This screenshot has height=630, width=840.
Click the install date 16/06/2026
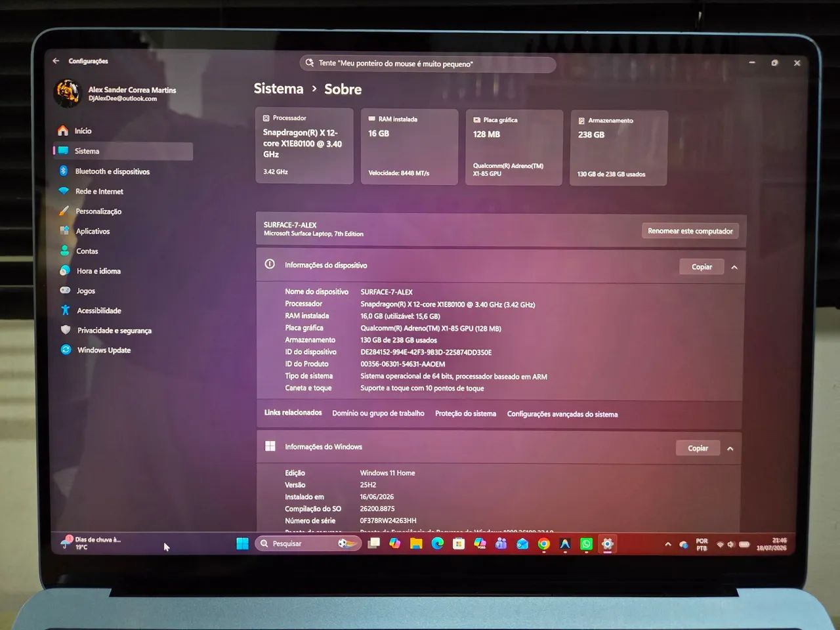click(377, 497)
